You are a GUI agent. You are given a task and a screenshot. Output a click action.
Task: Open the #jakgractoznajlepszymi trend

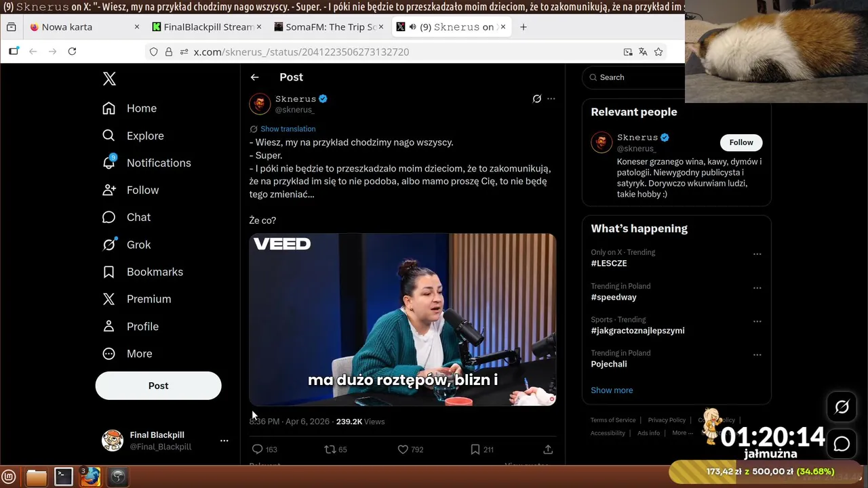point(637,331)
